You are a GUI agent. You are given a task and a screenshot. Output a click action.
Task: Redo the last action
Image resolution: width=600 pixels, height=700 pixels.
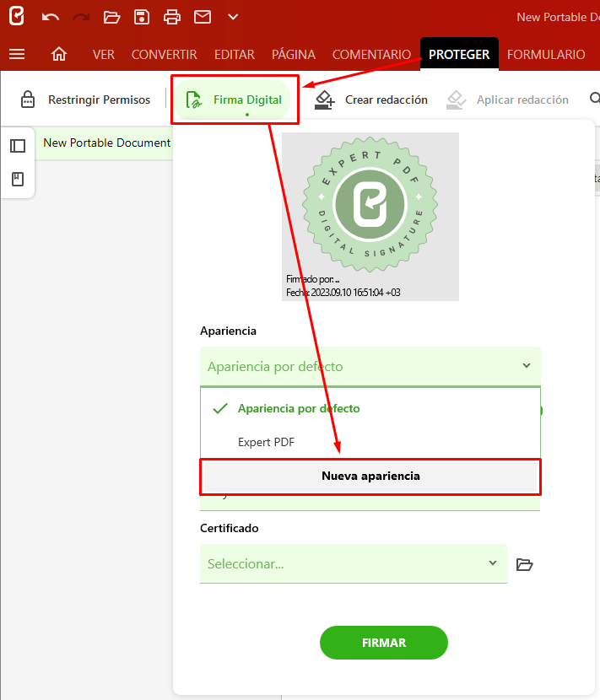81,18
